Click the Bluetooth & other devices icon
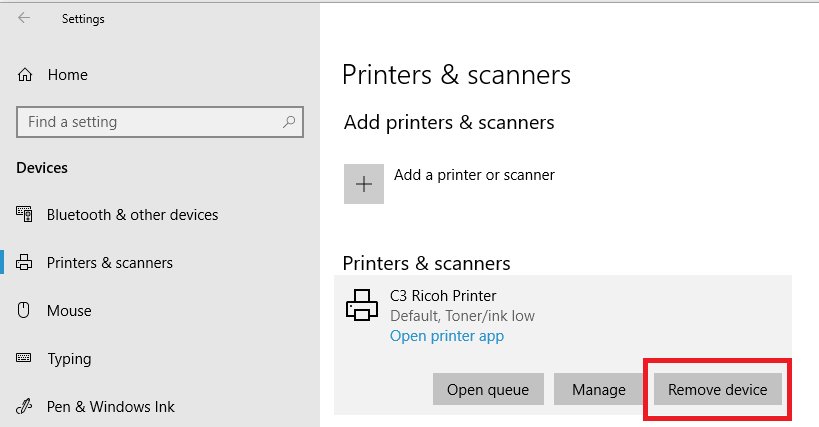The height and width of the screenshot is (427, 819). click(x=24, y=214)
